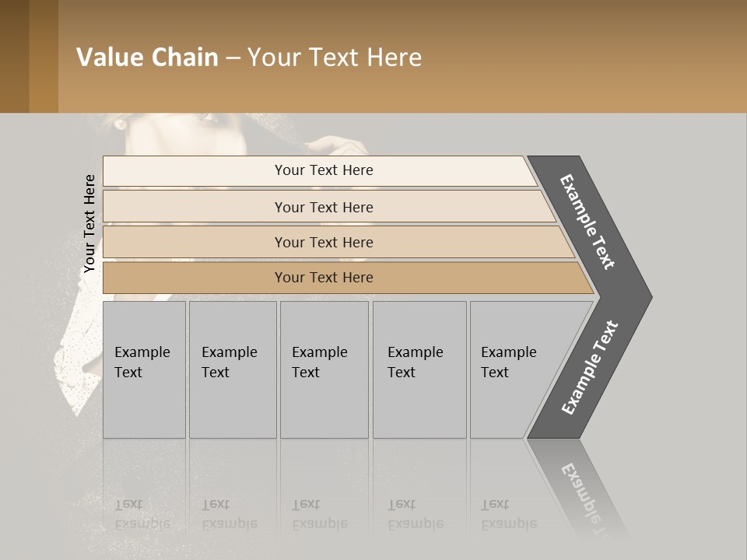The image size is (747, 560).
Task: Select the middle gray "Example Text" box
Action: pos(324,369)
